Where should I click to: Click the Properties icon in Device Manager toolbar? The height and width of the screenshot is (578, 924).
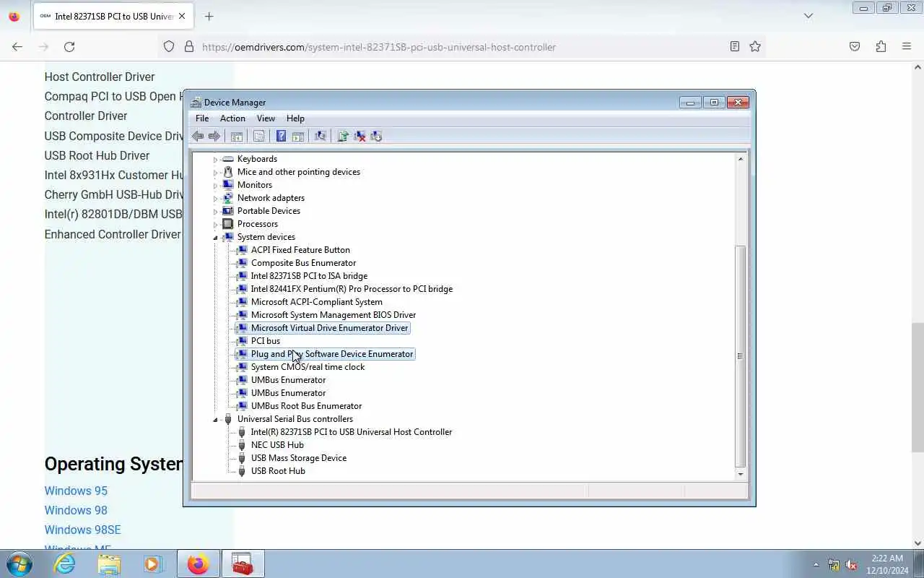tap(258, 136)
